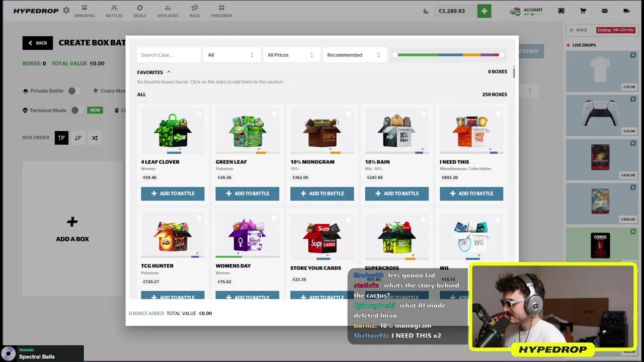Click the Add a Box tile

click(x=72, y=230)
